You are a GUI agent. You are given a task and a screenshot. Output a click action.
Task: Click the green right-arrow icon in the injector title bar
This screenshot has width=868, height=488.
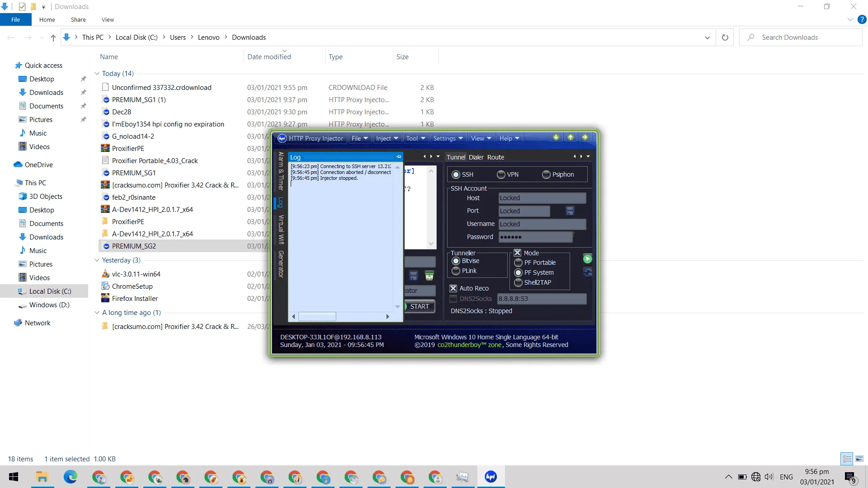point(585,137)
